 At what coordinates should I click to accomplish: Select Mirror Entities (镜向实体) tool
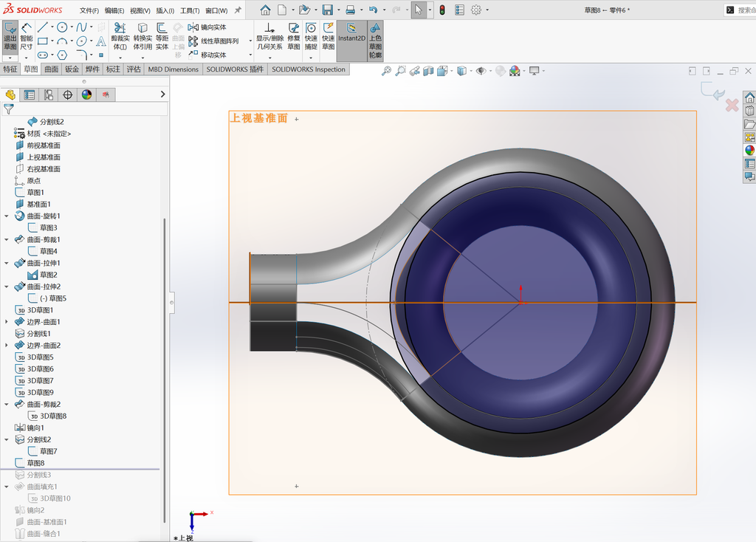coord(207,27)
